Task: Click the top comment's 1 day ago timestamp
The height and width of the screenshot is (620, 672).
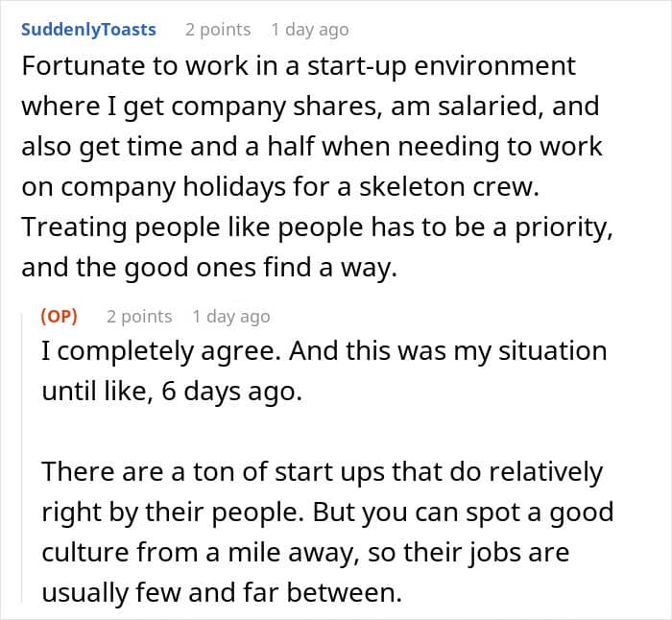Action: (310, 30)
